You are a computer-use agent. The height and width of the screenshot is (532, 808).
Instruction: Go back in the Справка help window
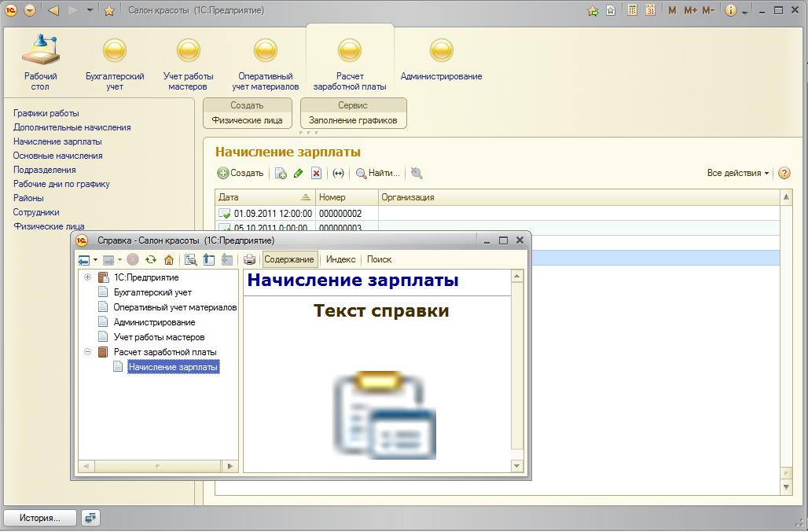click(83, 259)
